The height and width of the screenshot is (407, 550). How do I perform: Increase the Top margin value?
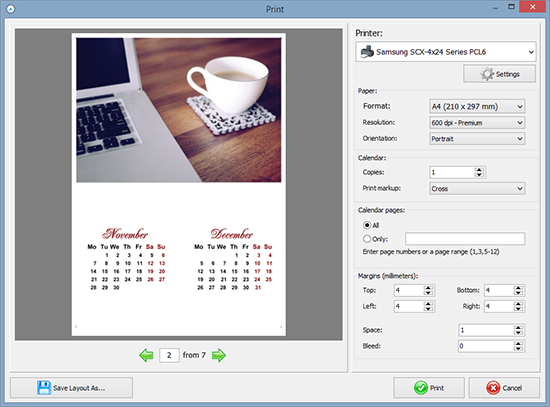428,288
